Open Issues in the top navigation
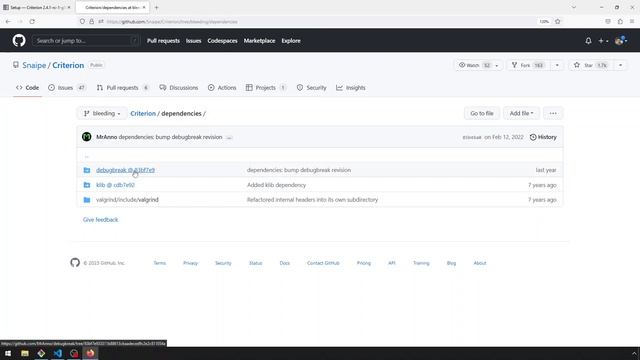The image size is (640, 360). coord(193,41)
